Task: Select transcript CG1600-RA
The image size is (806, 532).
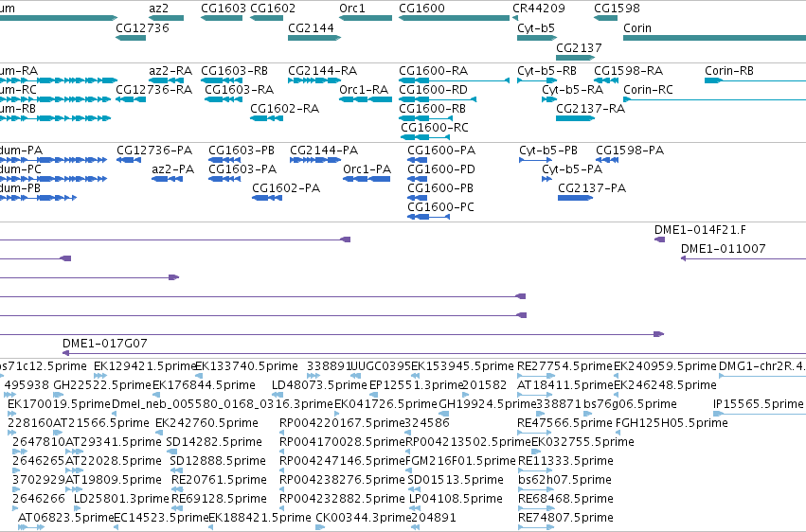Action: [x=454, y=80]
